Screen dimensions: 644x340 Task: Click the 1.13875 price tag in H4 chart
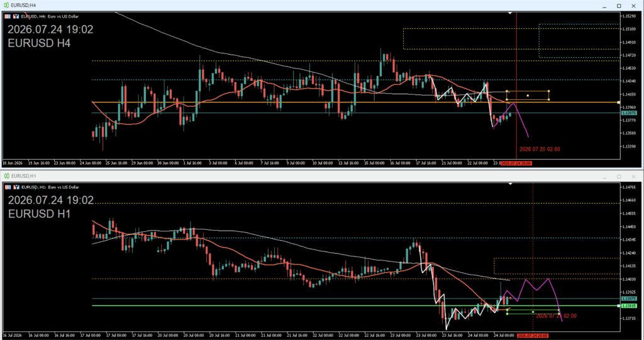629,112
